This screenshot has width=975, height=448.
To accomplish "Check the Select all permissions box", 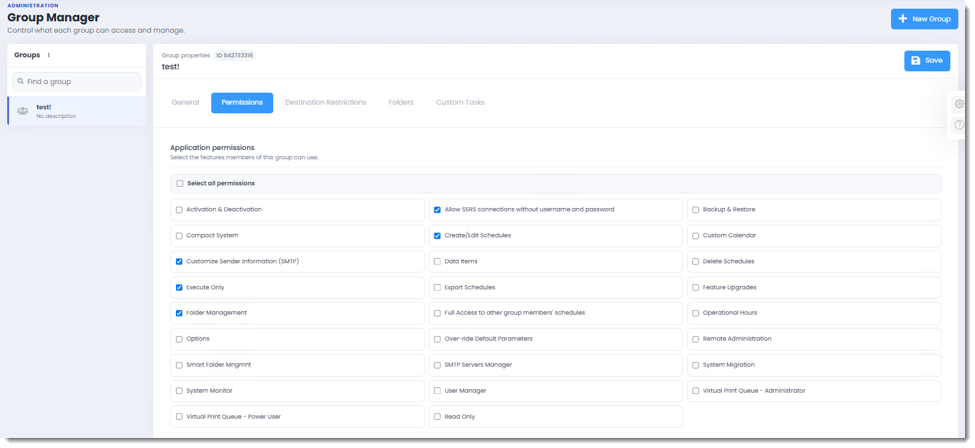I will (x=180, y=184).
